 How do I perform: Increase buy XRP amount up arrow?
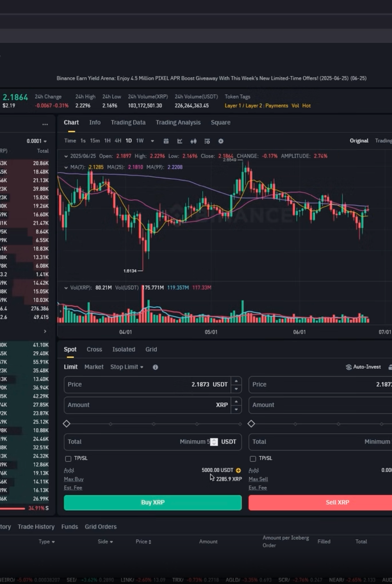pyautogui.click(x=236, y=401)
